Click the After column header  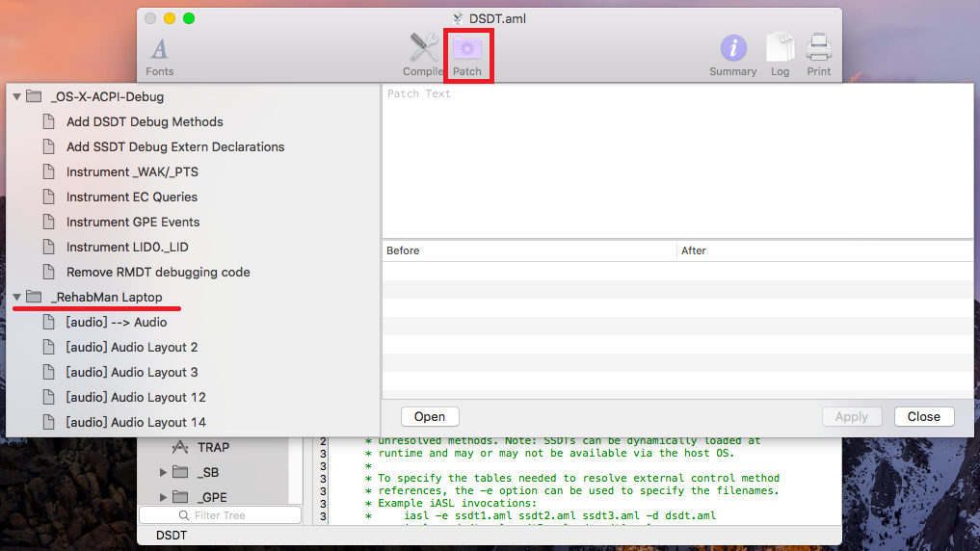tap(825, 250)
